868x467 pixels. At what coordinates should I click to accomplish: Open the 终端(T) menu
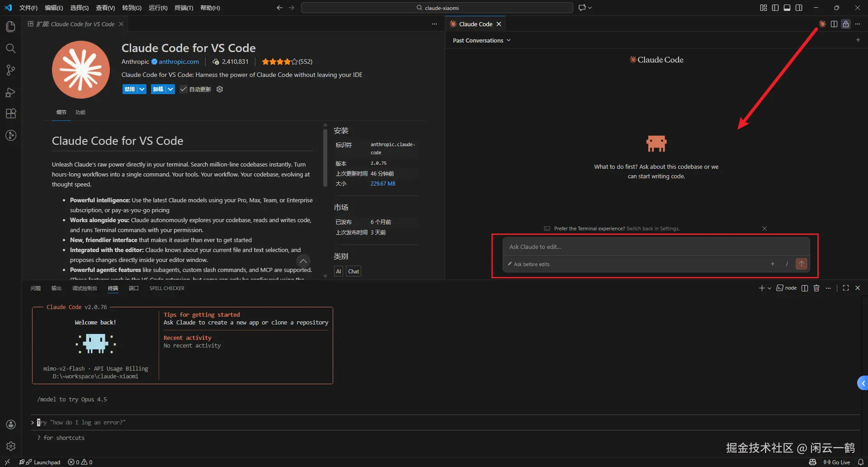[x=184, y=8]
